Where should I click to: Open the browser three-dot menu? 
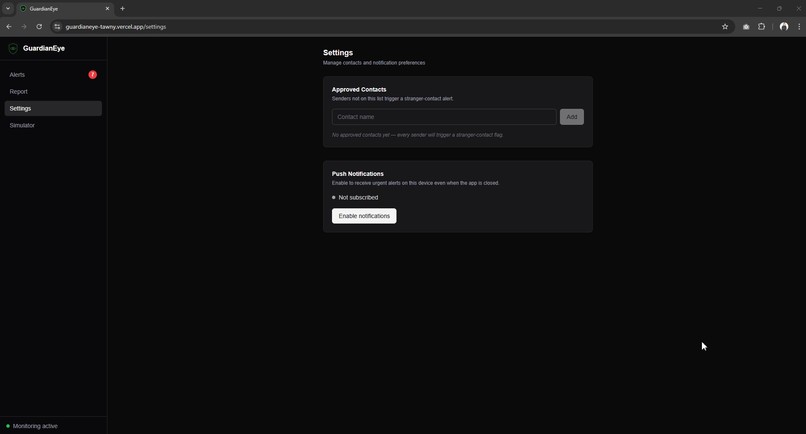pyautogui.click(x=799, y=27)
